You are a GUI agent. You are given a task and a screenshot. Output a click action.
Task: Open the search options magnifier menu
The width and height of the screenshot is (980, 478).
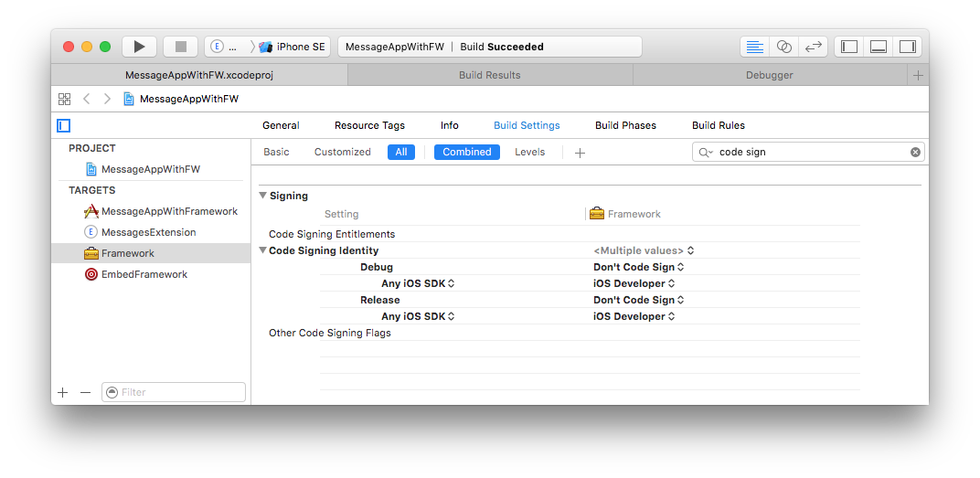[707, 153]
